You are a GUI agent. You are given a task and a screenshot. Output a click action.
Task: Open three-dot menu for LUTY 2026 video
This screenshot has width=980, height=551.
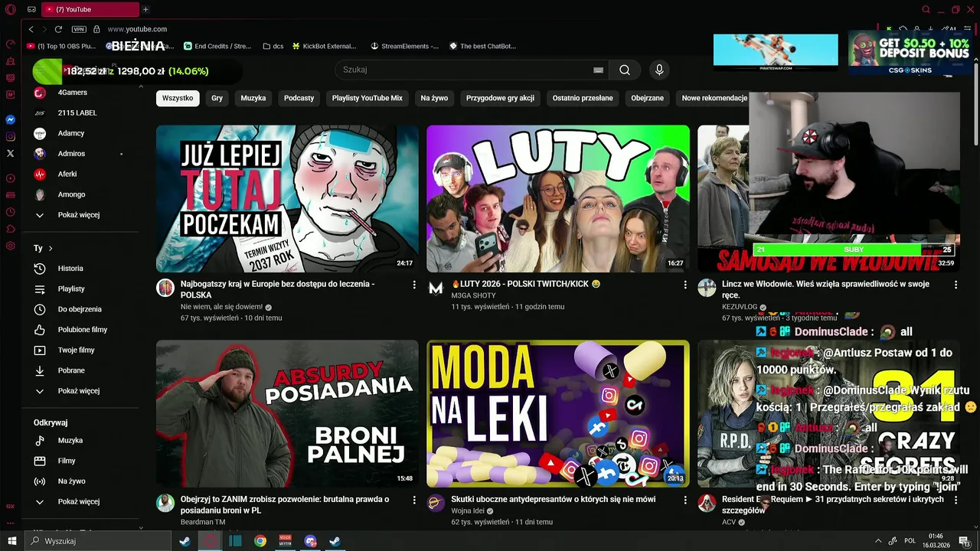[685, 285]
